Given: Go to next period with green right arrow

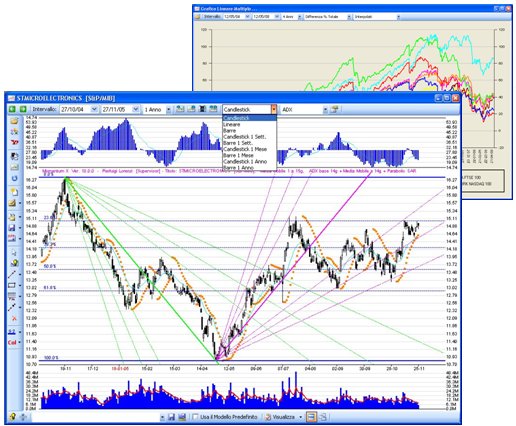Looking at the screenshot, I should [x=23, y=109].
